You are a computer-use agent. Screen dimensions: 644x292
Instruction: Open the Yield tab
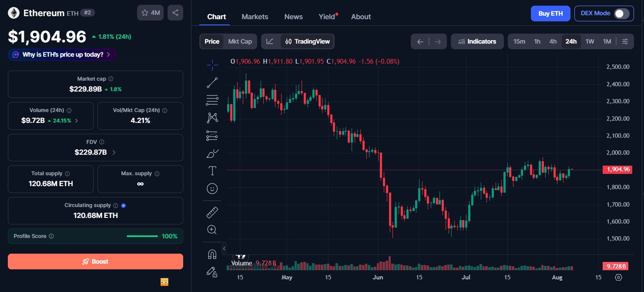(x=327, y=17)
